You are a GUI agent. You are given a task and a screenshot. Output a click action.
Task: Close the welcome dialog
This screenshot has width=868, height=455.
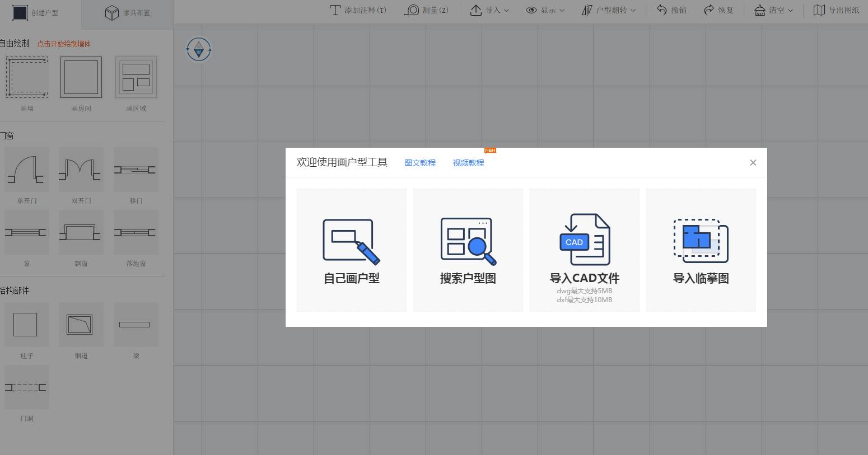(x=753, y=163)
